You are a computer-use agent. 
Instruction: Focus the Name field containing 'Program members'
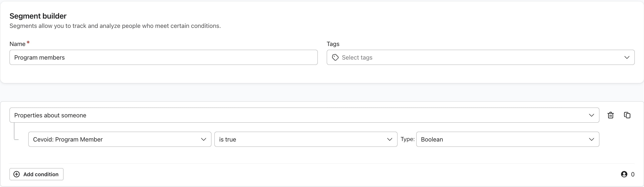point(164,57)
